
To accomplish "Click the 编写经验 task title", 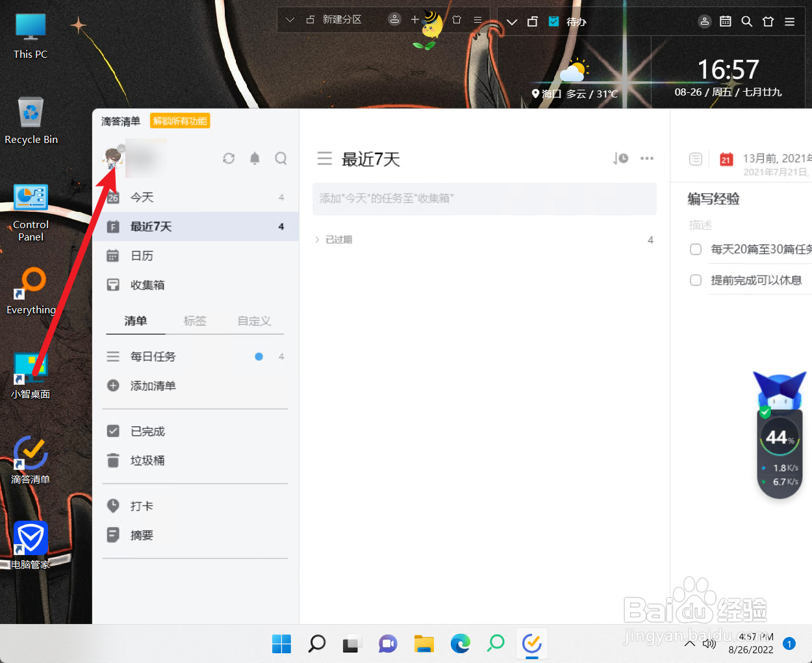I will click(x=714, y=199).
